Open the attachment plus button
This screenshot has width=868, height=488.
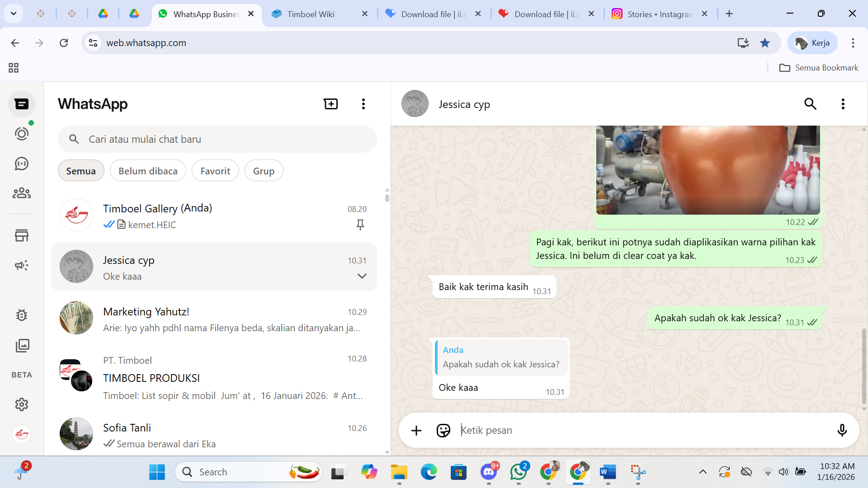416,430
